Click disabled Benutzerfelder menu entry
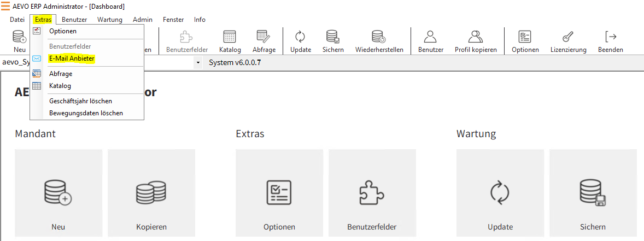 point(87,46)
